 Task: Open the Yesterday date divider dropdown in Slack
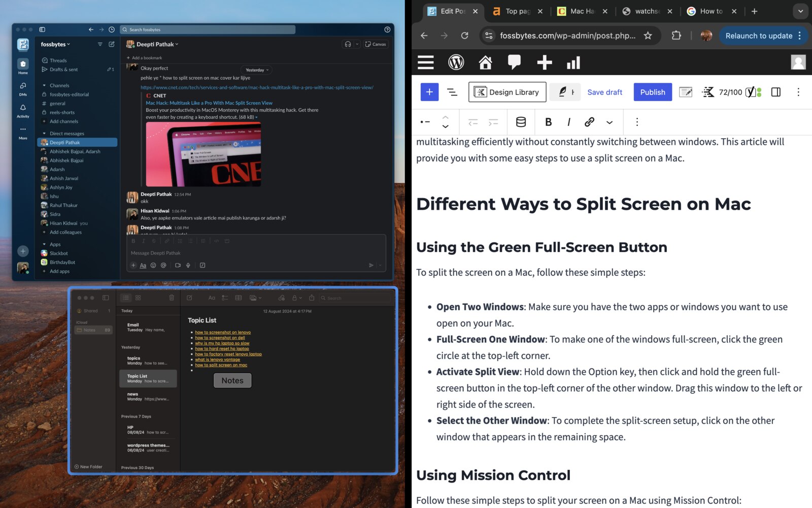(256, 70)
